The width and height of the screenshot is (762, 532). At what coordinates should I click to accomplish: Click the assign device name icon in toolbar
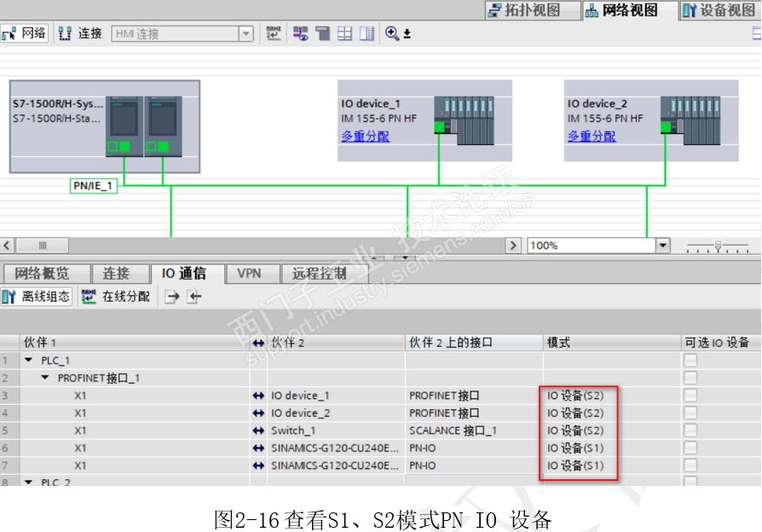pyautogui.click(x=274, y=33)
